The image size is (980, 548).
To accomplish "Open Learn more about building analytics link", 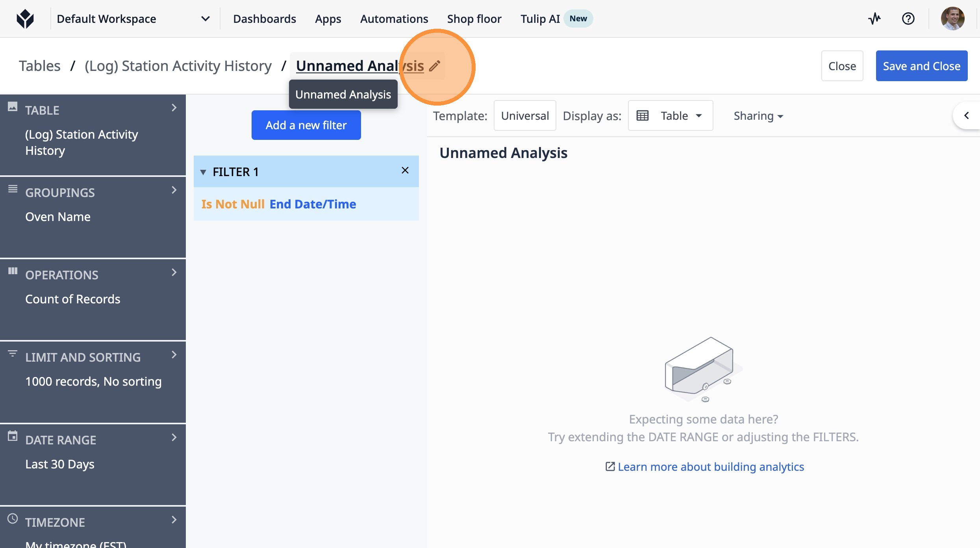I will click(x=710, y=467).
